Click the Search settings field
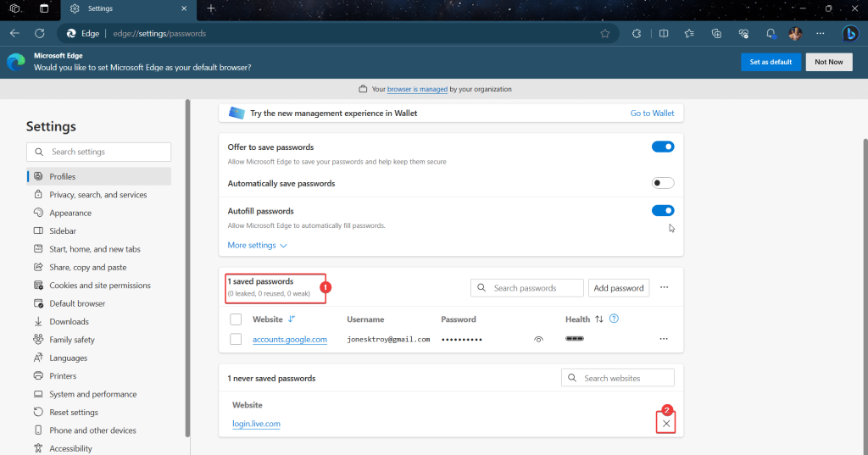868x455 pixels. pyautogui.click(x=98, y=152)
